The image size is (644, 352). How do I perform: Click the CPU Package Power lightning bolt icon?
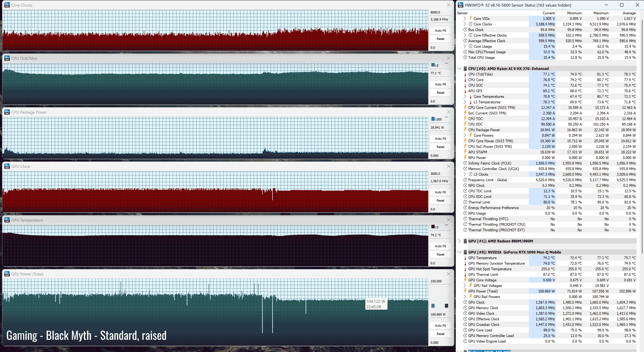coord(465,130)
